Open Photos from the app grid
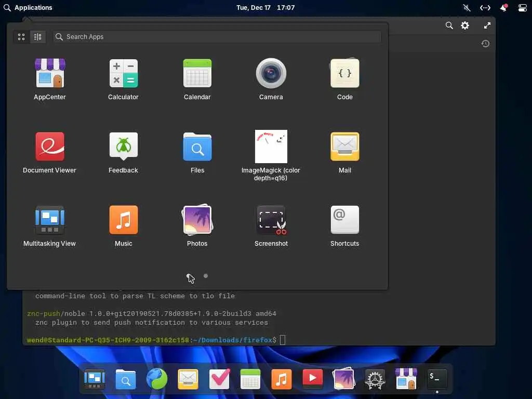The width and height of the screenshot is (532, 399). tap(197, 226)
